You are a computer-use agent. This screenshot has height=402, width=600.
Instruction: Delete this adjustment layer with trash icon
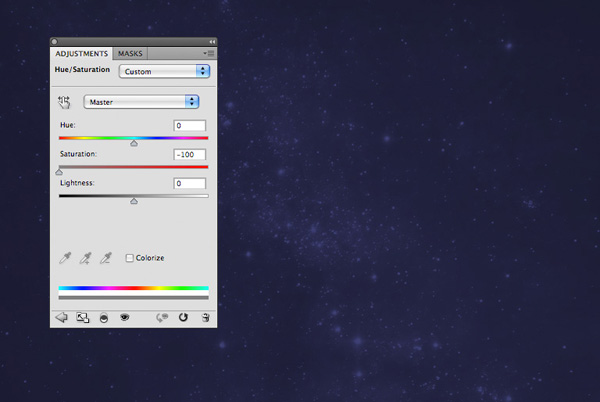205,317
